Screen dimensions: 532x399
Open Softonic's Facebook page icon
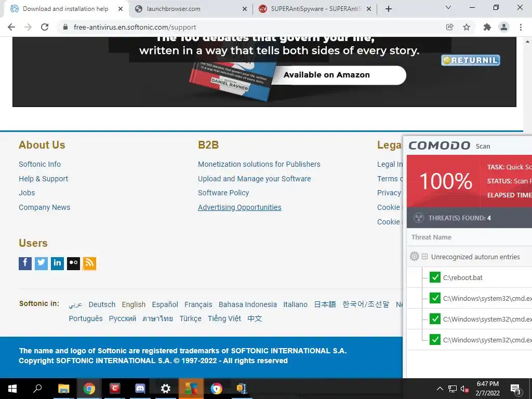click(25, 263)
